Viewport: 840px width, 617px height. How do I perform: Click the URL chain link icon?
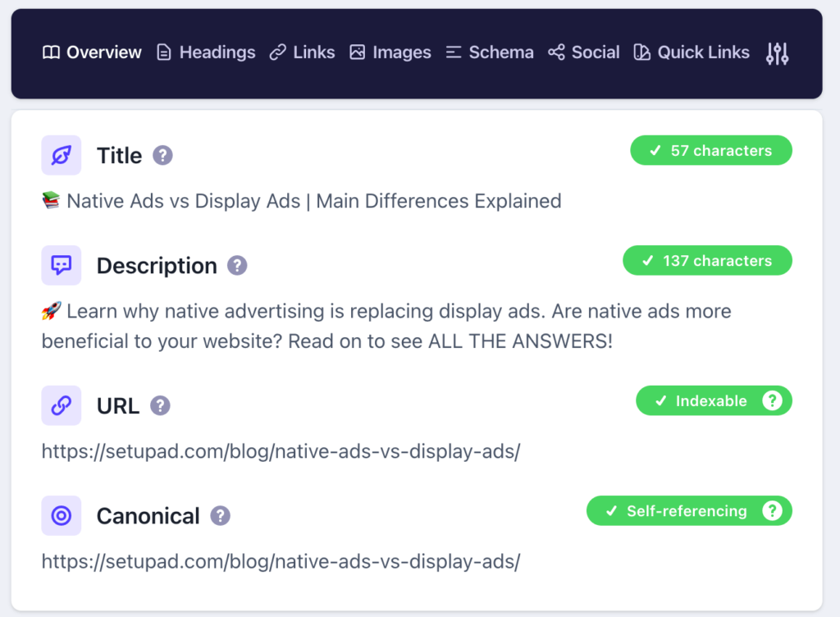point(62,405)
